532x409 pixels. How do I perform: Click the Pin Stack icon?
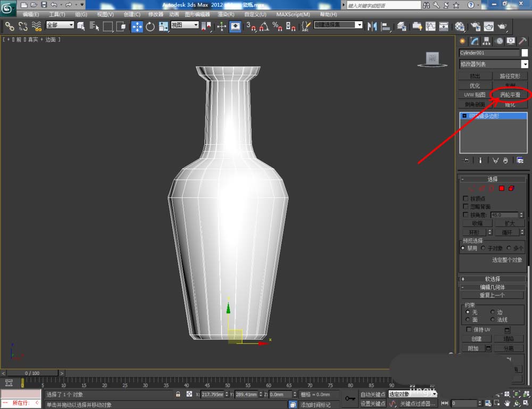466,160
